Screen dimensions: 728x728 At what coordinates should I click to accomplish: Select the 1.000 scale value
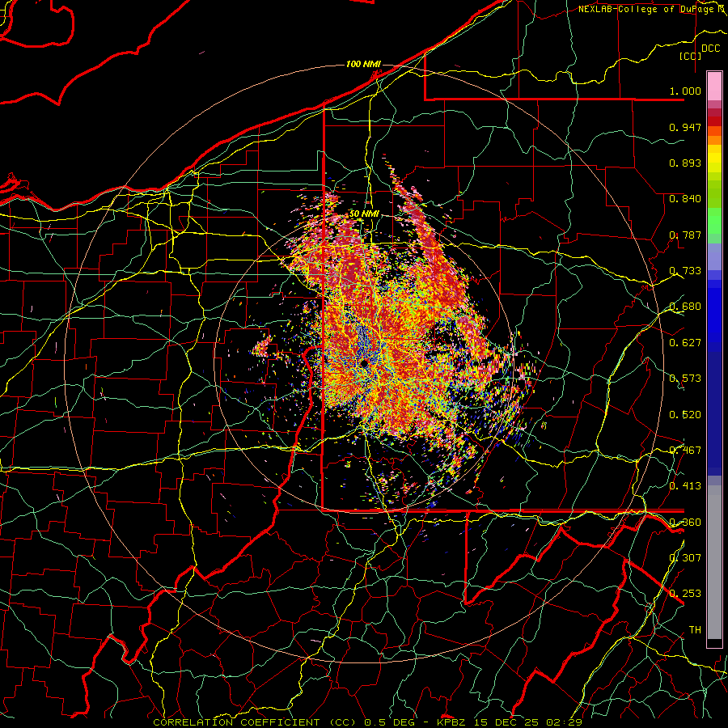(x=685, y=91)
